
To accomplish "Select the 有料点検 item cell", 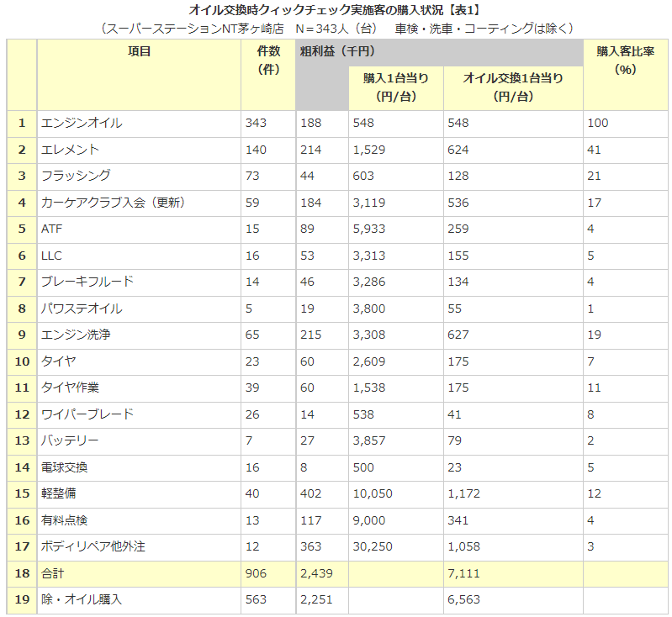I will point(64,520).
